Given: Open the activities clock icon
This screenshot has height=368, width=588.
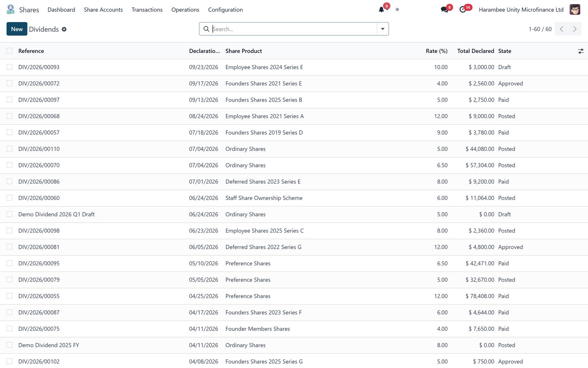Looking at the screenshot, I should coord(463,10).
